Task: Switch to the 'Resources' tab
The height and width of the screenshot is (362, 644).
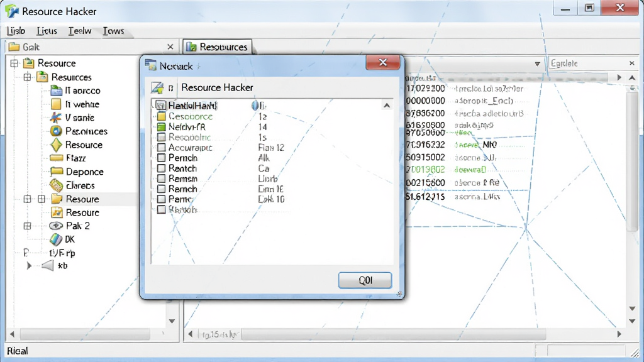Action: (217, 47)
